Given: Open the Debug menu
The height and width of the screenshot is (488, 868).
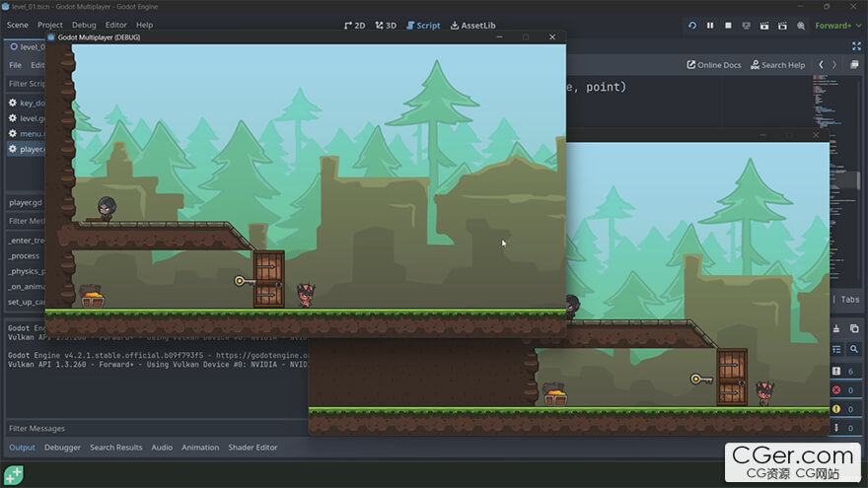Looking at the screenshot, I should click(84, 25).
